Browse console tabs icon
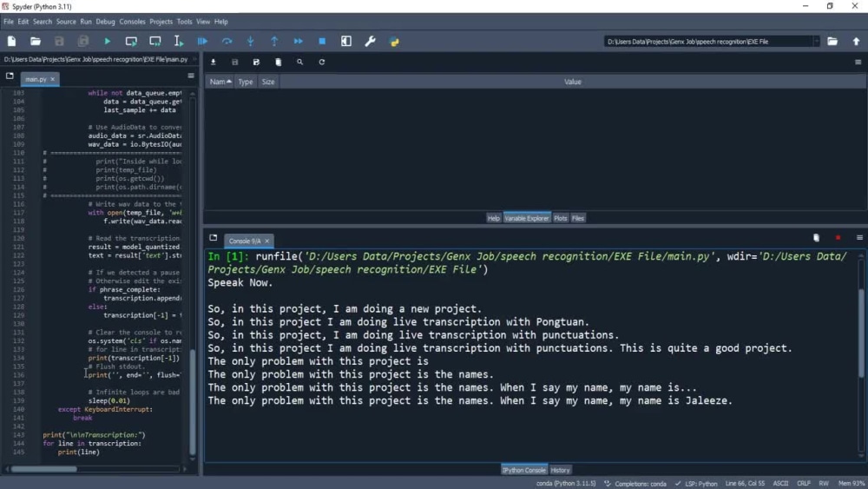 point(214,238)
